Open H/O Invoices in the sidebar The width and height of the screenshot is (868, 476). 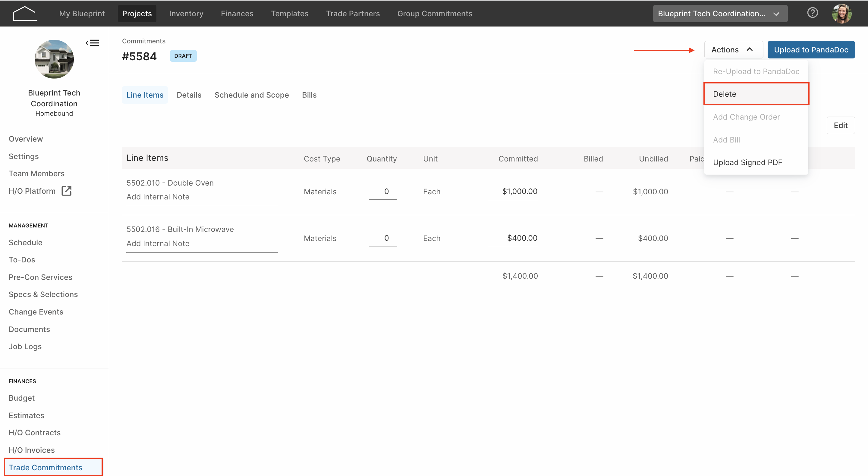coord(32,450)
